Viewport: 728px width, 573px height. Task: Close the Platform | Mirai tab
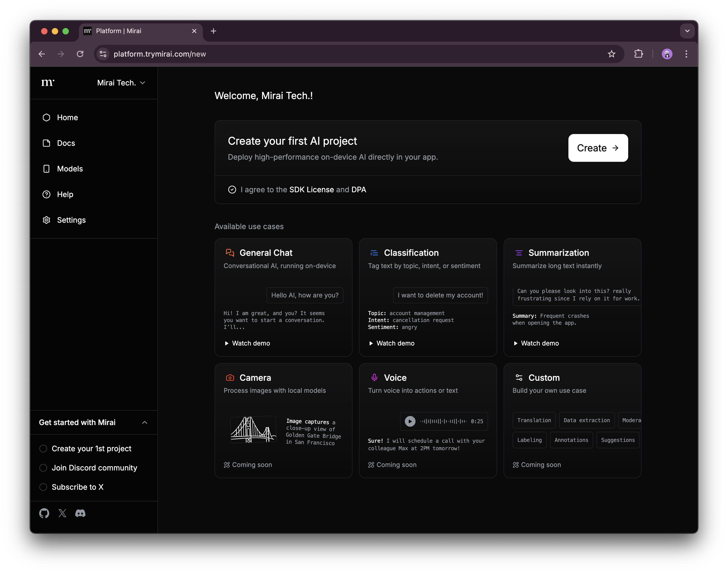[194, 31]
